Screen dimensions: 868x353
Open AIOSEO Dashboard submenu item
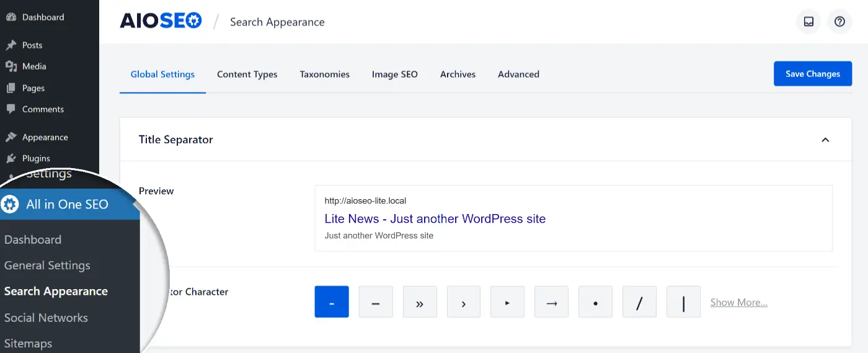coord(33,239)
